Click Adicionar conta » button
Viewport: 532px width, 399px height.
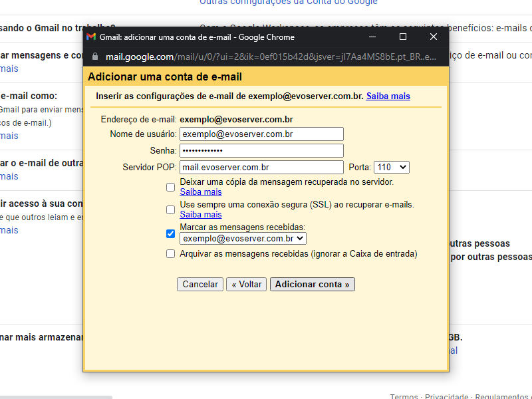click(313, 285)
